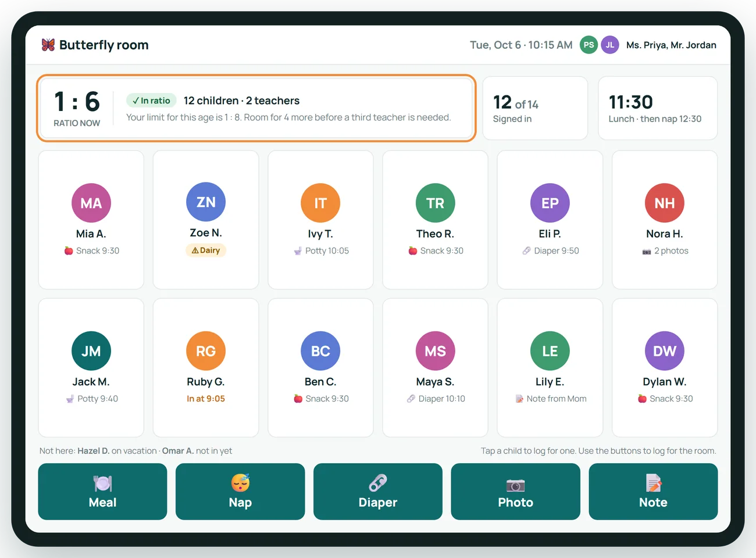
Task: Click Ms. Priya's PS avatar
Action: point(589,45)
